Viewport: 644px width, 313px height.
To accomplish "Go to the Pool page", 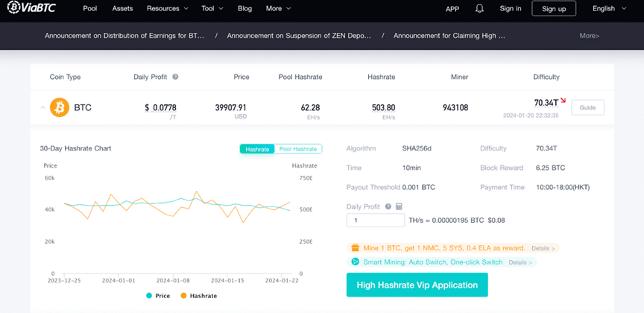I will pyautogui.click(x=90, y=9).
